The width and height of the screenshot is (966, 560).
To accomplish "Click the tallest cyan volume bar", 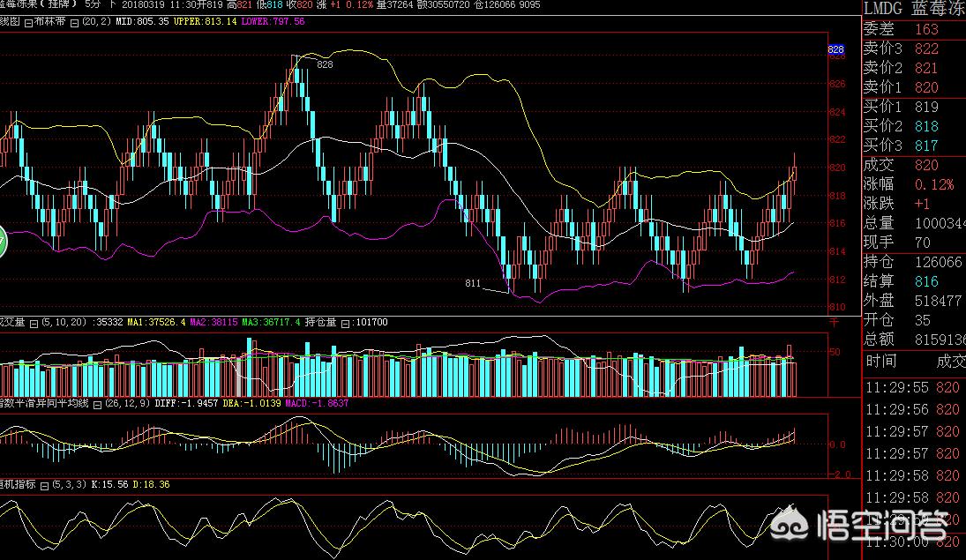I will coord(249,367).
